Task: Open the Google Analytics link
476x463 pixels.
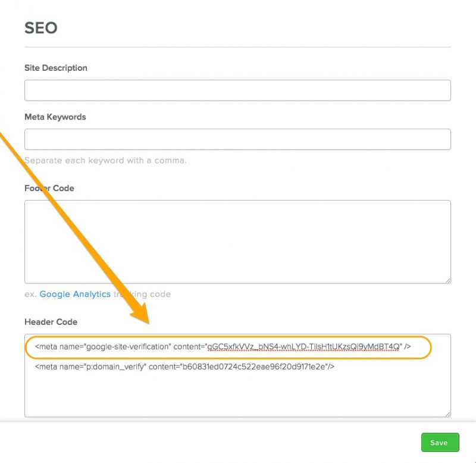Action: [x=74, y=294]
